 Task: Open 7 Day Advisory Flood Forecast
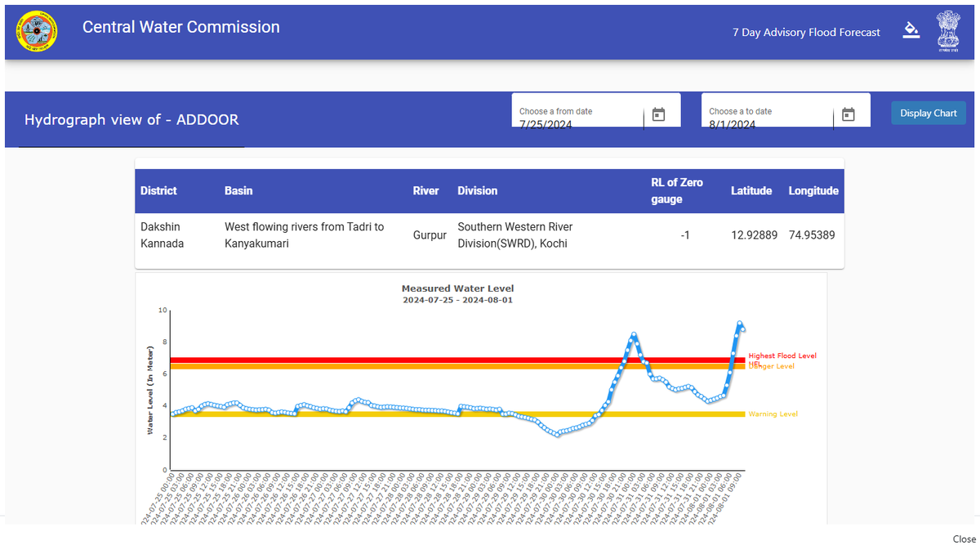pyautogui.click(x=806, y=33)
